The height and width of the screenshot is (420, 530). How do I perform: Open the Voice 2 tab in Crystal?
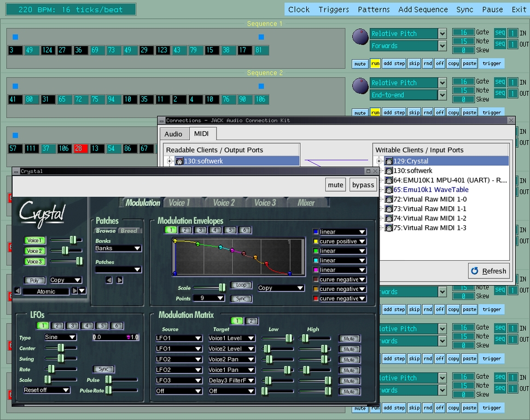click(x=224, y=203)
